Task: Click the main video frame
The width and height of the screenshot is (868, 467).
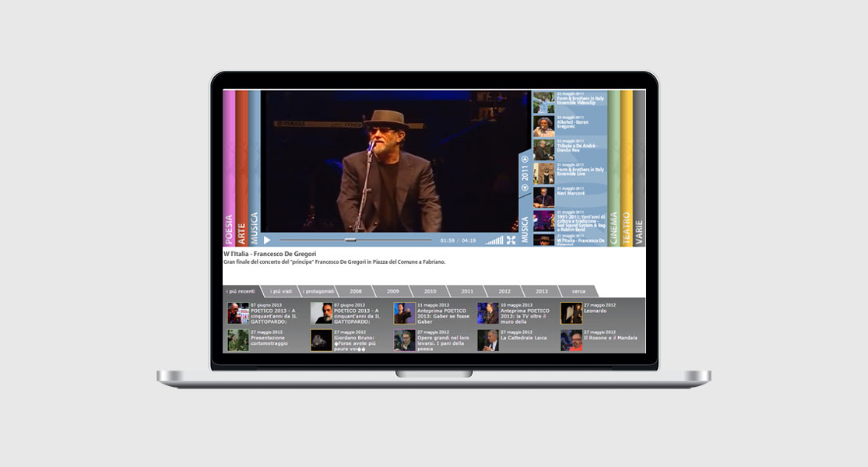Action: pyautogui.click(x=395, y=162)
